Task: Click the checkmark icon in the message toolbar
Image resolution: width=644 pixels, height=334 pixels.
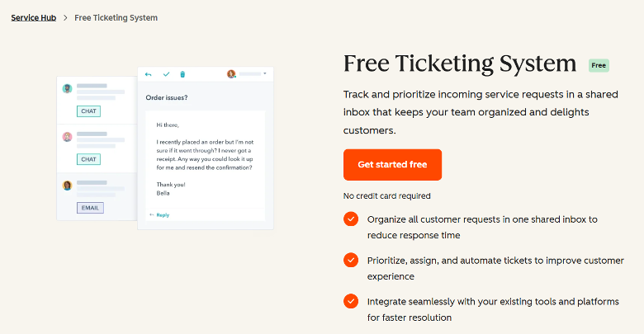Action: [x=166, y=74]
